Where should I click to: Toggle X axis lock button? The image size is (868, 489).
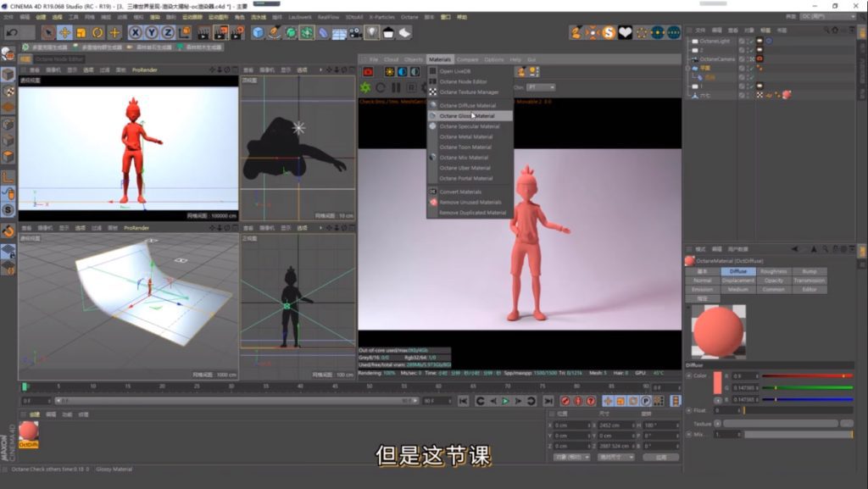tap(135, 32)
